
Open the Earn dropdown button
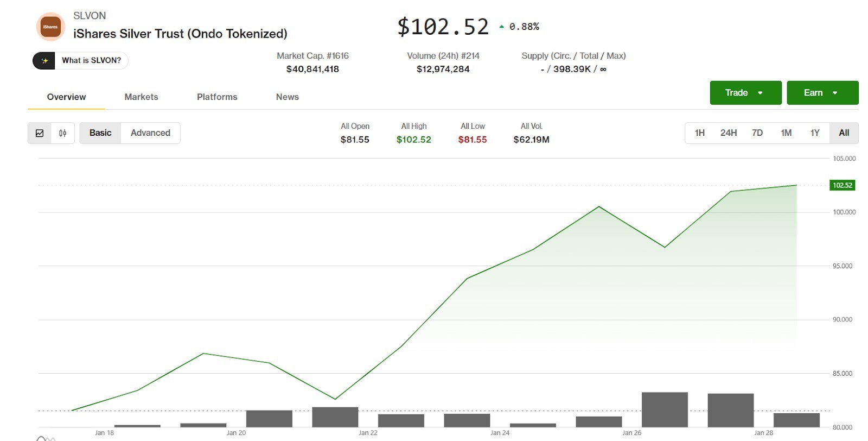[822, 93]
